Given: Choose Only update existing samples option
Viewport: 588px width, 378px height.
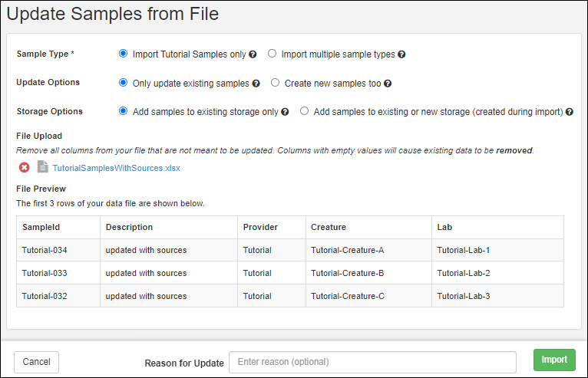Looking at the screenshot, I should point(123,83).
